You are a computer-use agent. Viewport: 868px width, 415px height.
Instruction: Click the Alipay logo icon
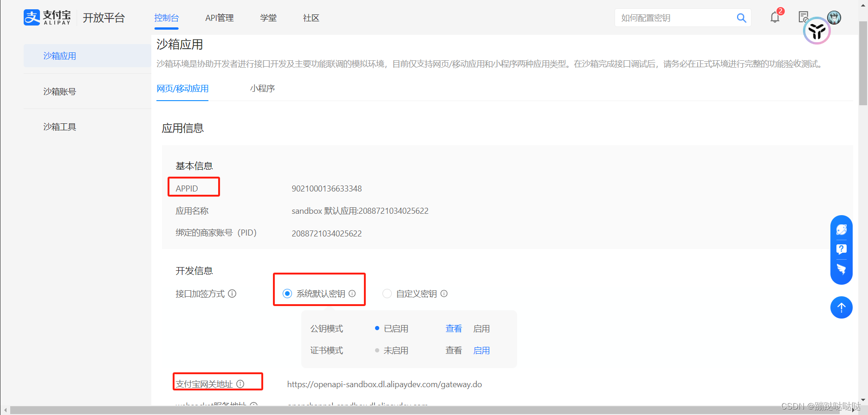click(x=32, y=18)
